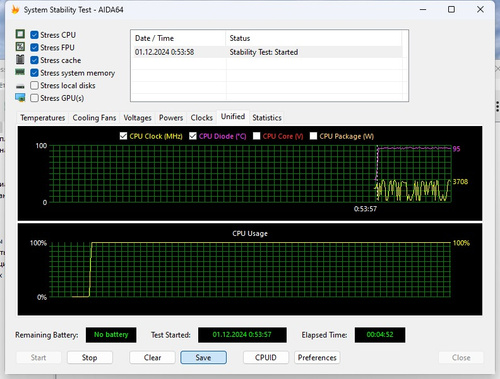Click the Save button
500x379 pixels.
(203, 358)
